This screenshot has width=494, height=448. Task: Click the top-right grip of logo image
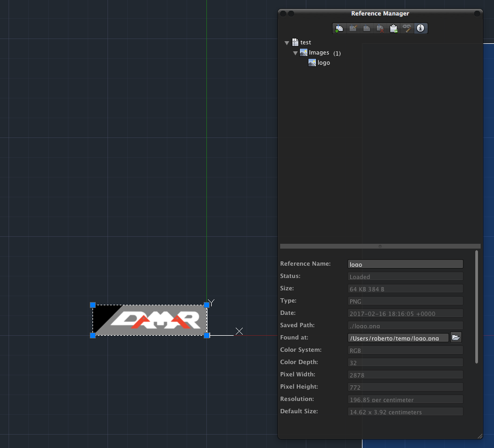(207, 305)
